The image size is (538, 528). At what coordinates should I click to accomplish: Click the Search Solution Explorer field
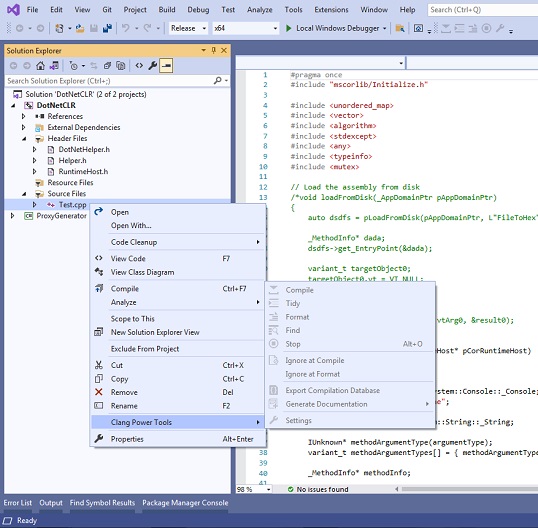pyautogui.click(x=109, y=81)
